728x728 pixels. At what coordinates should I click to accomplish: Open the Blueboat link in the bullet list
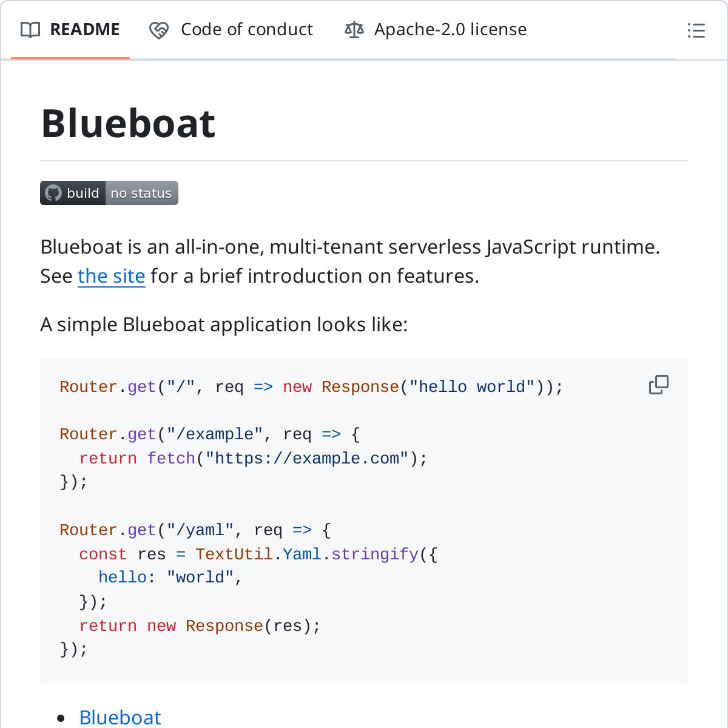click(x=120, y=717)
